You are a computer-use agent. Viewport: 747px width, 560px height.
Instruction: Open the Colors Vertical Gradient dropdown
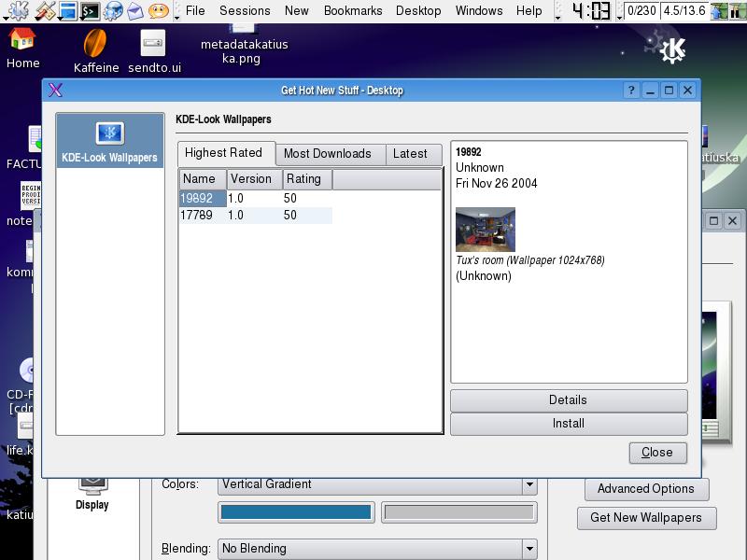pyautogui.click(x=377, y=484)
